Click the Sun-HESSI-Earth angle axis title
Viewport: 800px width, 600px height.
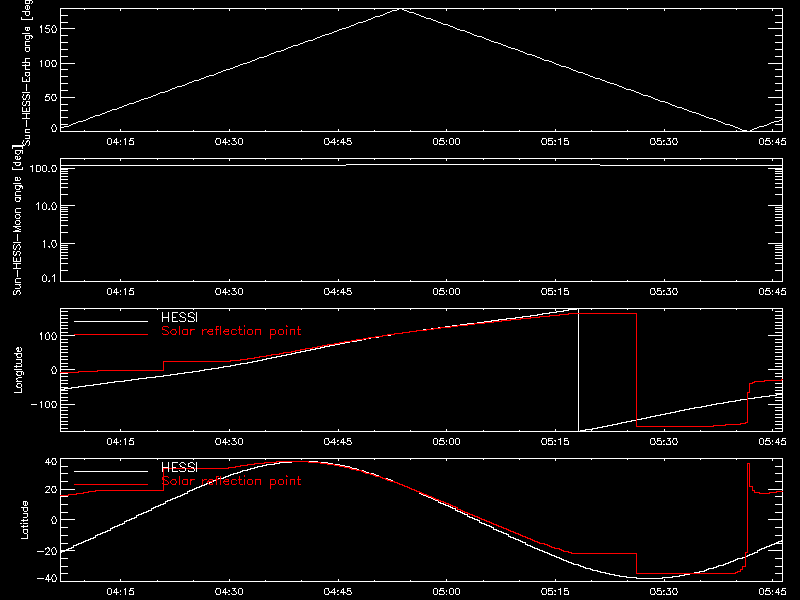pos(28,72)
